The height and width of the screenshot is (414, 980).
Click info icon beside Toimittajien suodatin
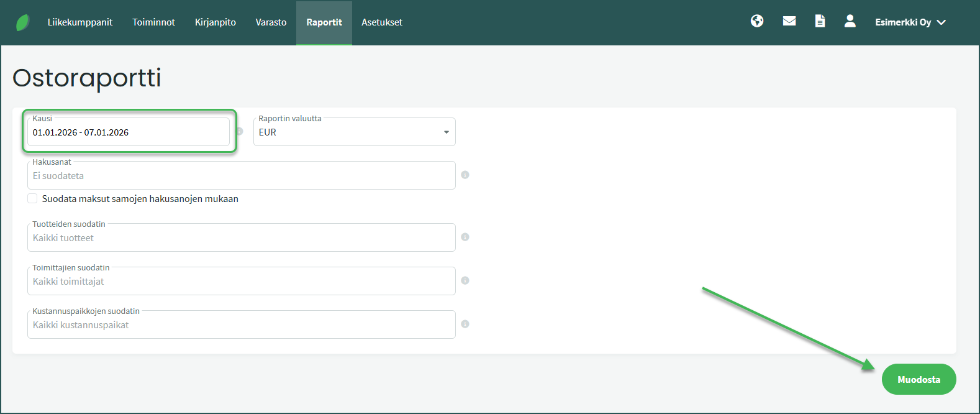(x=465, y=281)
